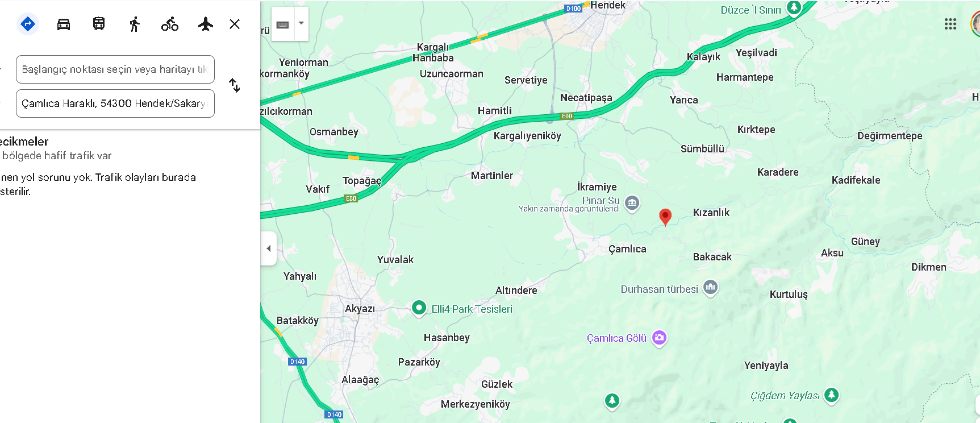Open the Google apps grid
The height and width of the screenshot is (423, 980).
(950, 24)
